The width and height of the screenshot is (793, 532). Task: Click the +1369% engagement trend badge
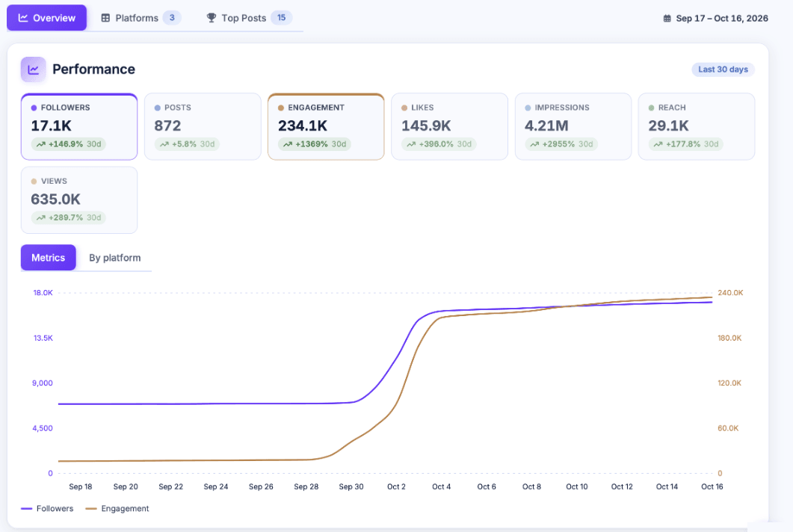pos(314,144)
